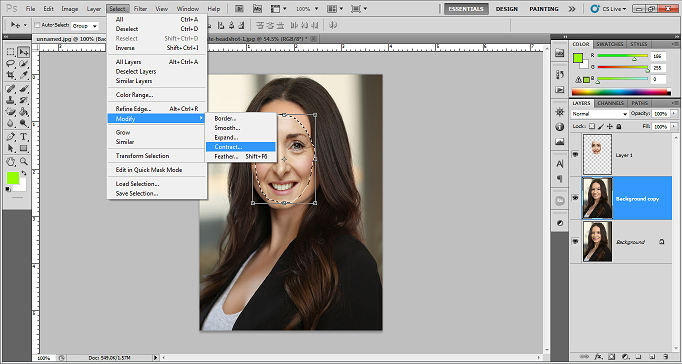The width and height of the screenshot is (682, 364).
Task: Select the Rectangle shape tool
Action: pyautogui.click(x=23, y=148)
